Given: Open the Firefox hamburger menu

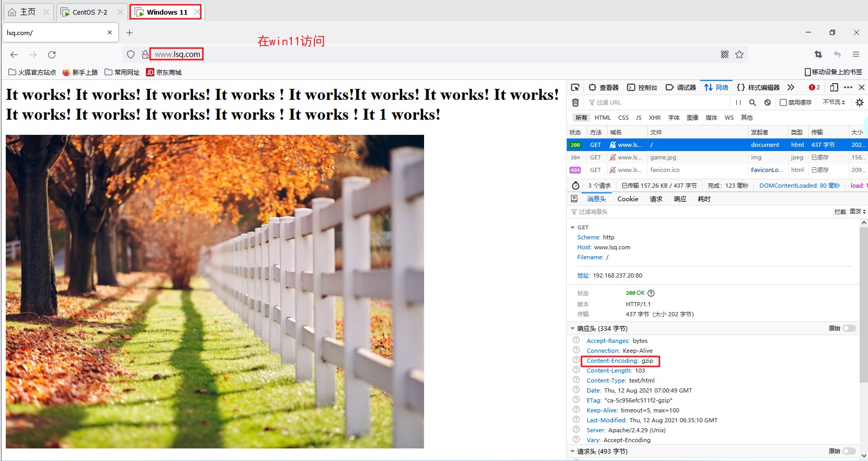Looking at the screenshot, I should pyautogui.click(x=856, y=54).
